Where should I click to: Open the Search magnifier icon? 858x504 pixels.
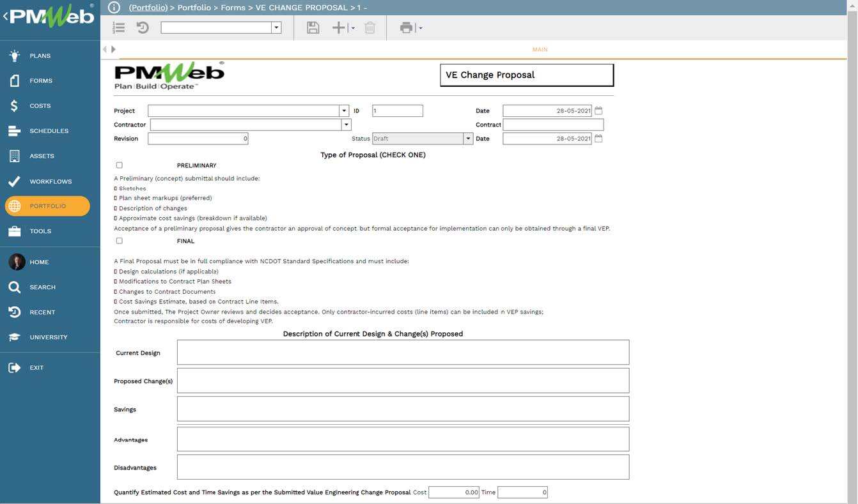pyautogui.click(x=14, y=287)
